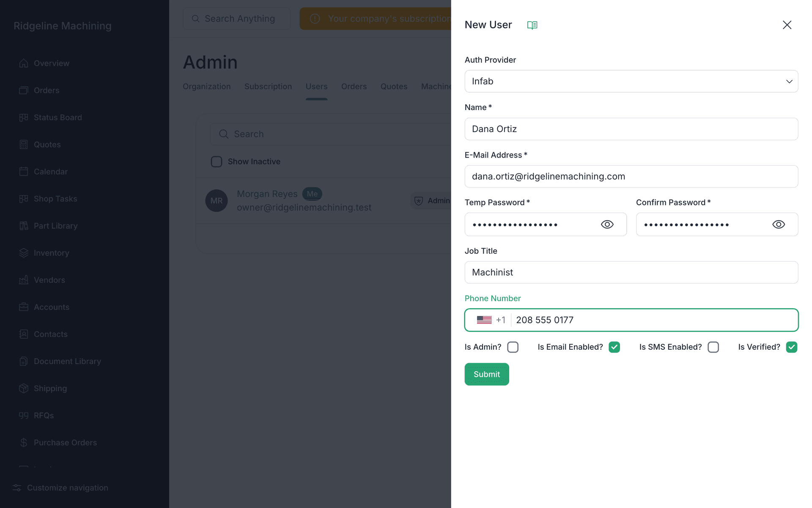Click the Job Title input field
This screenshot has width=812, height=508.
[x=631, y=272]
